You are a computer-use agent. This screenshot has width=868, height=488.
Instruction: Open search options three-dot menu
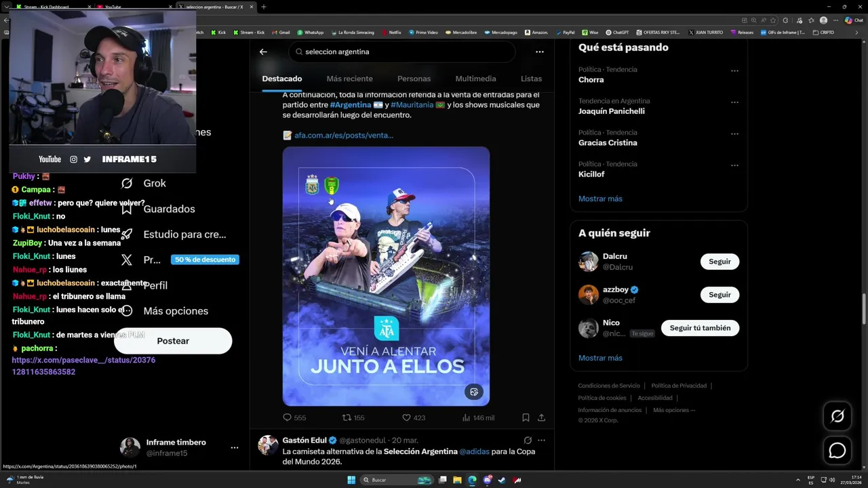540,52
